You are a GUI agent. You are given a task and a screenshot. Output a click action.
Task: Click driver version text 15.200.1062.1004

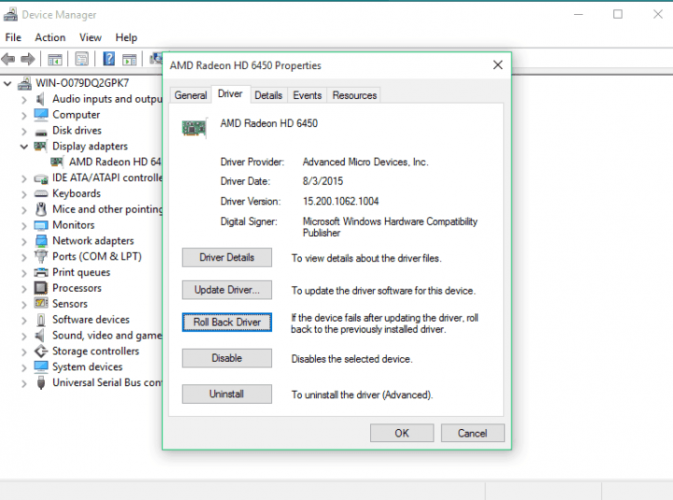pyautogui.click(x=341, y=201)
